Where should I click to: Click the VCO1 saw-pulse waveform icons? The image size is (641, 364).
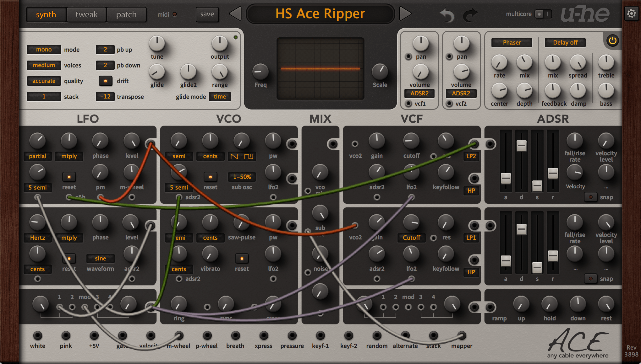[242, 156]
